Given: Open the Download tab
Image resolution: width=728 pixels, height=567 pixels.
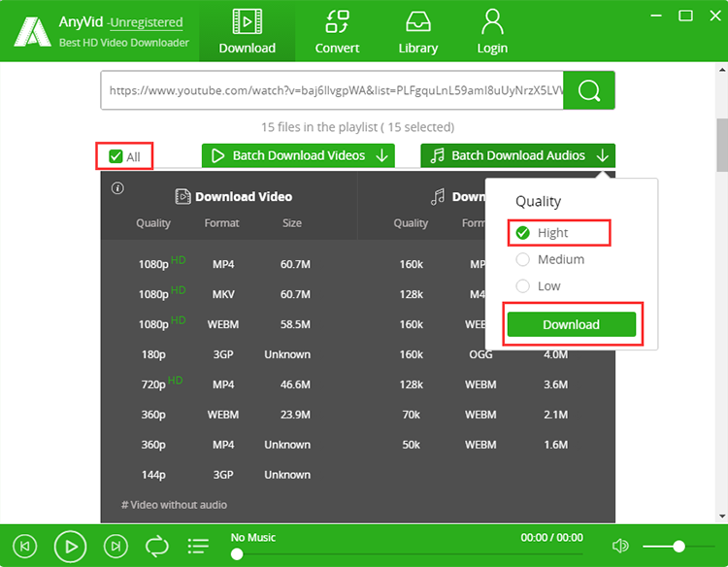Looking at the screenshot, I should [247, 31].
